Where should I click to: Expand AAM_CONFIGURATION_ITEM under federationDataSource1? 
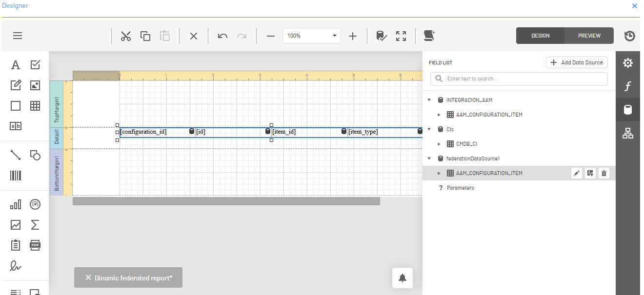pos(439,173)
